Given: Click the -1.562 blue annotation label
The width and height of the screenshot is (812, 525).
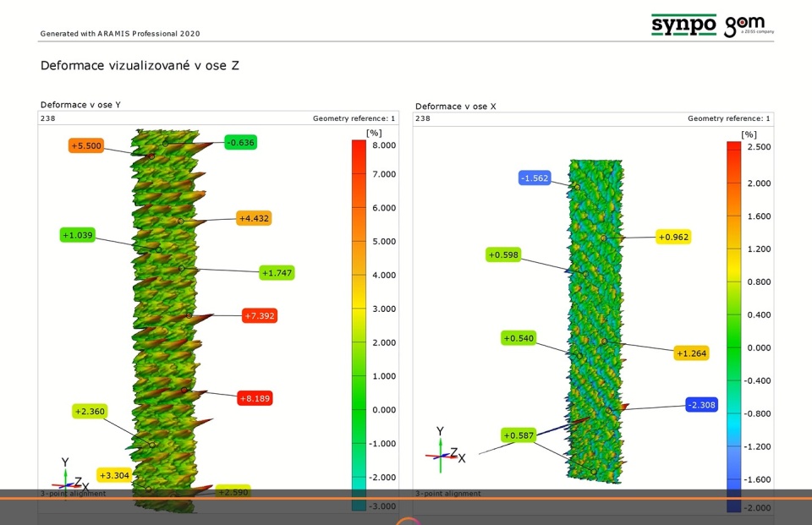Looking at the screenshot, I should [535, 178].
